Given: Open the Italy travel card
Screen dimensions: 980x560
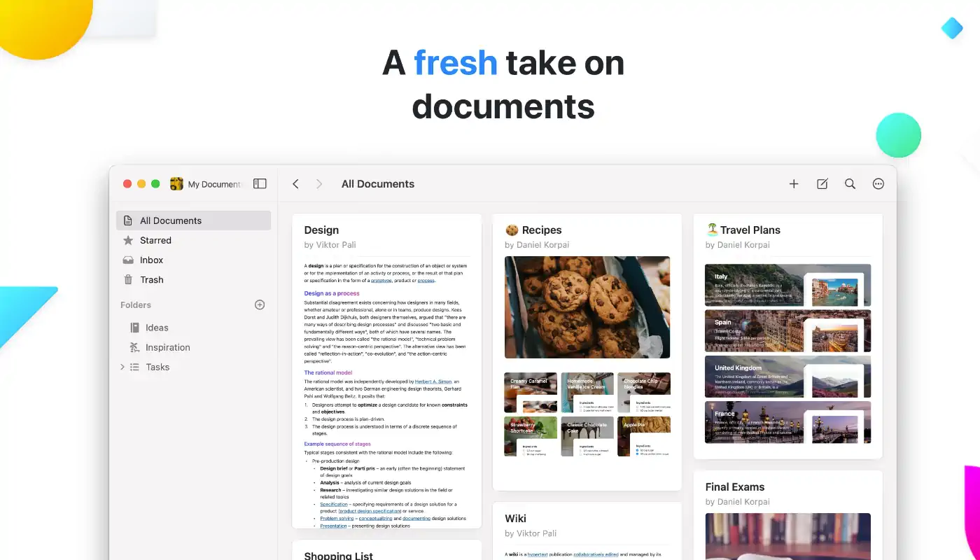Looking at the screenshot, I should 788,285.
